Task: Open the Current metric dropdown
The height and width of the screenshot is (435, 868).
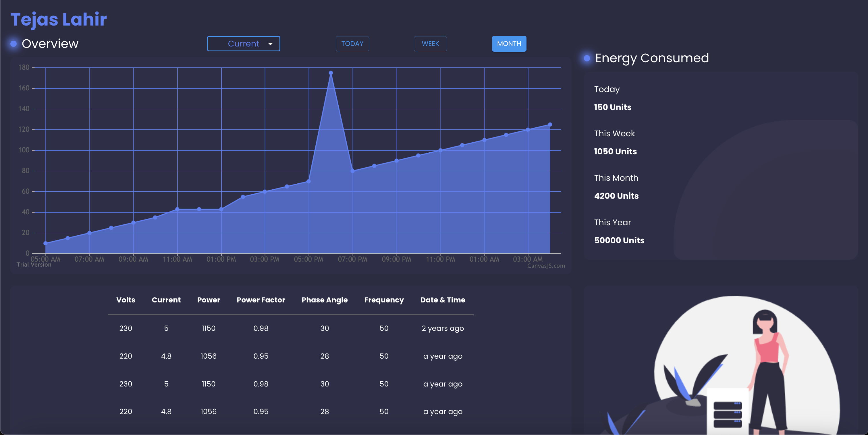Action: click(x=243, y=44)
